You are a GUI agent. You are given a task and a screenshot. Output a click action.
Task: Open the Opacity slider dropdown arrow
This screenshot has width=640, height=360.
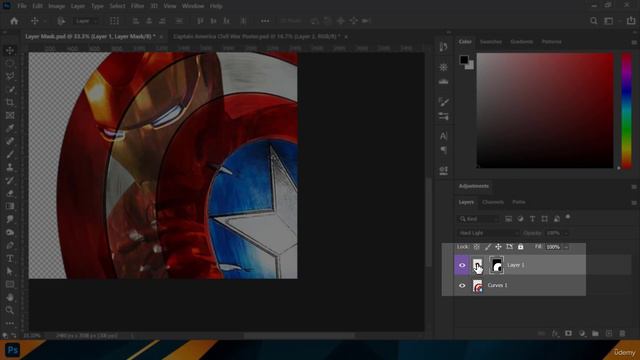(565, 233)
